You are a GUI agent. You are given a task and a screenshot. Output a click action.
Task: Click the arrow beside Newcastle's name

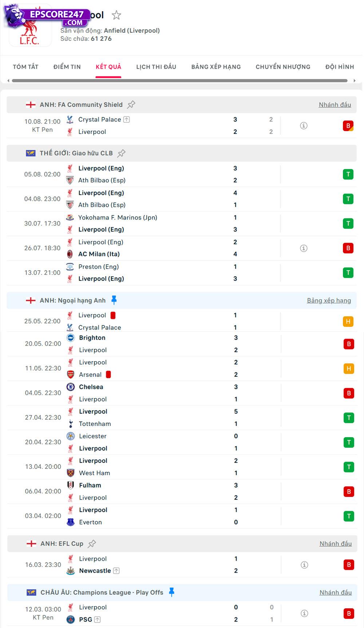point(116,571)
